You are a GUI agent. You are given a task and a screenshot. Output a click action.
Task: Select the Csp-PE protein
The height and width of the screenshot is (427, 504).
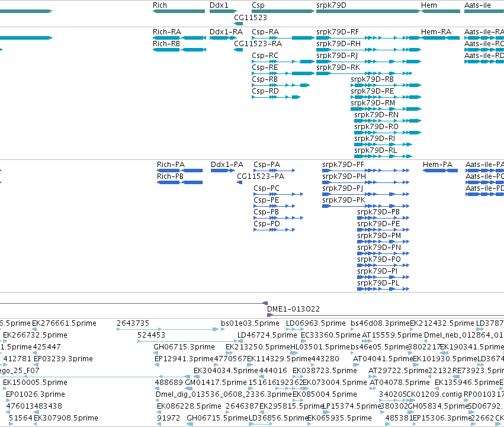coord(266,200)
